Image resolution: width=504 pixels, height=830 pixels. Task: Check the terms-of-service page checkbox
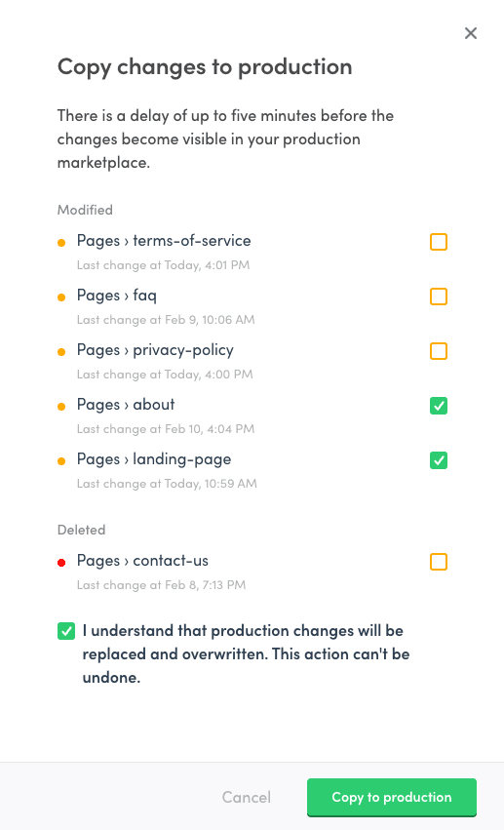click(x=439, y=242)
